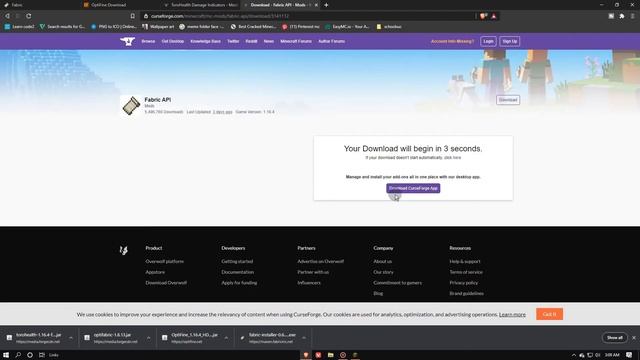Open fabric-installer exe download options arrow
This screenshot has width=640, height=360.
tap(304, 338)
